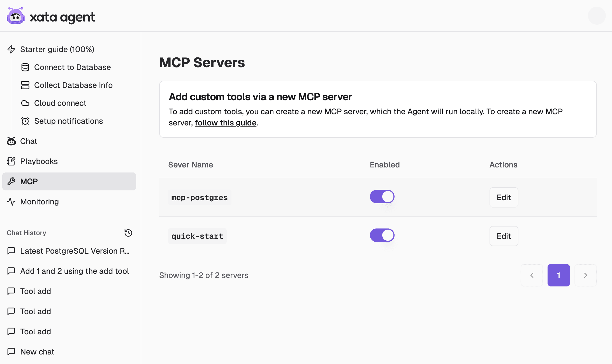This screenshot has width=612, height=364.
Task: Click the Collect Database Info stack icon
Action: [25, 85]
